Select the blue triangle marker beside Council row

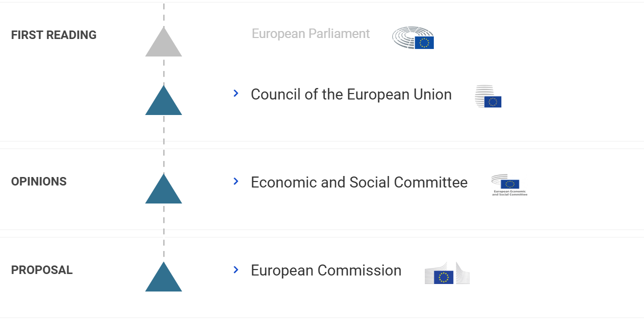(x=164, y=102)
